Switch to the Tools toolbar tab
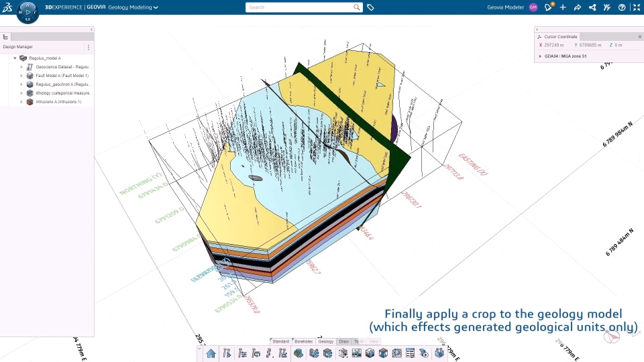Viewport: 644px width, 362px height. click(359, 341)
